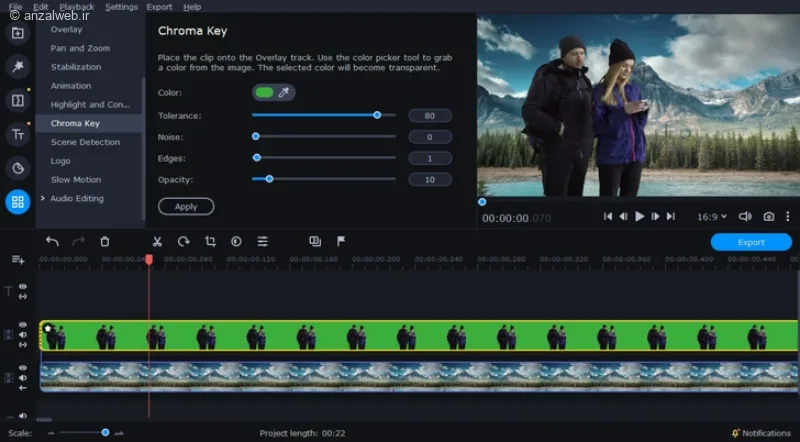Click the Apply button
800x442 pixels.
pos(186,207)
